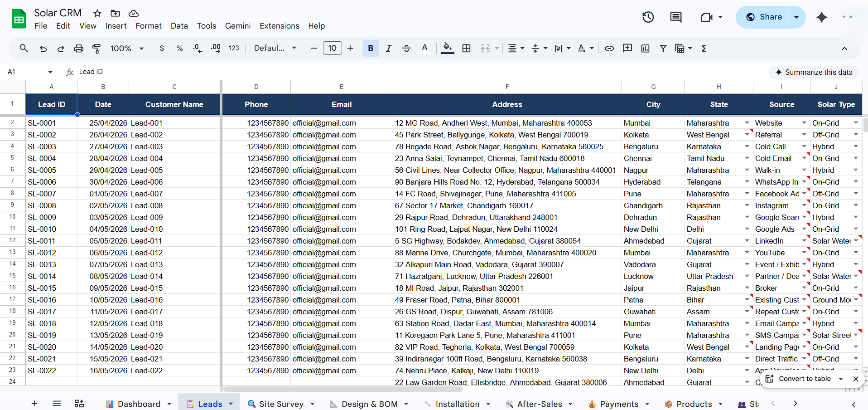This screenshot has width=868, height=410.
Task: Open the Data menu
Action: click(x=179, y=26)
